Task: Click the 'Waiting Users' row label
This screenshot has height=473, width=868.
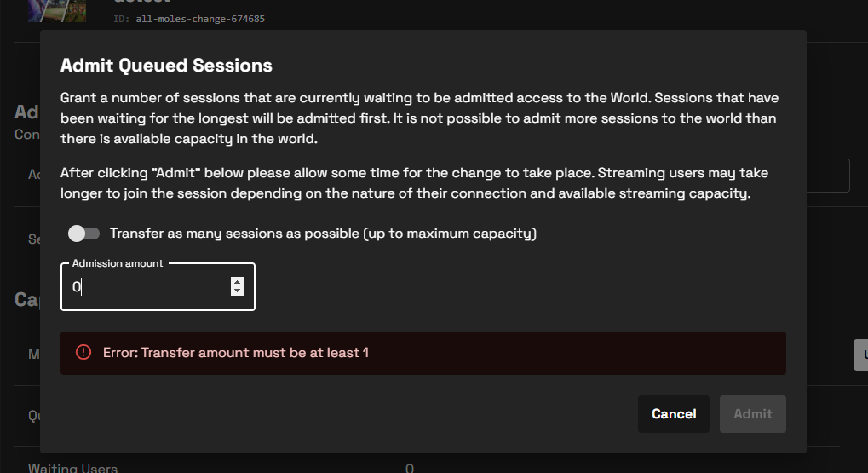Action: (72, 468)
